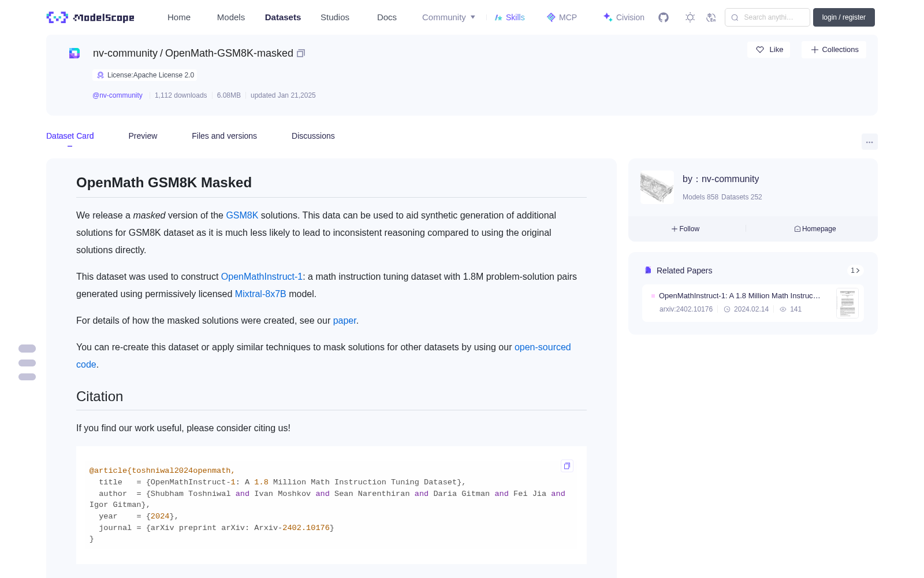The width and height of the screenshot is (924, 578).
Task: Open the OpenMathInstruct-1 related paper title
Action: click(x=740, y=295)
